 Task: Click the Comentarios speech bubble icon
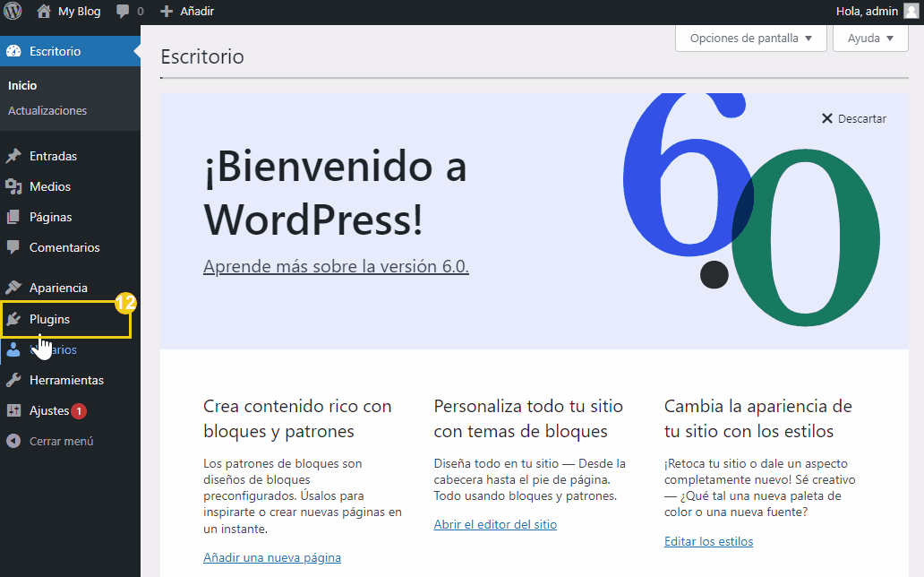click(13, 247)
